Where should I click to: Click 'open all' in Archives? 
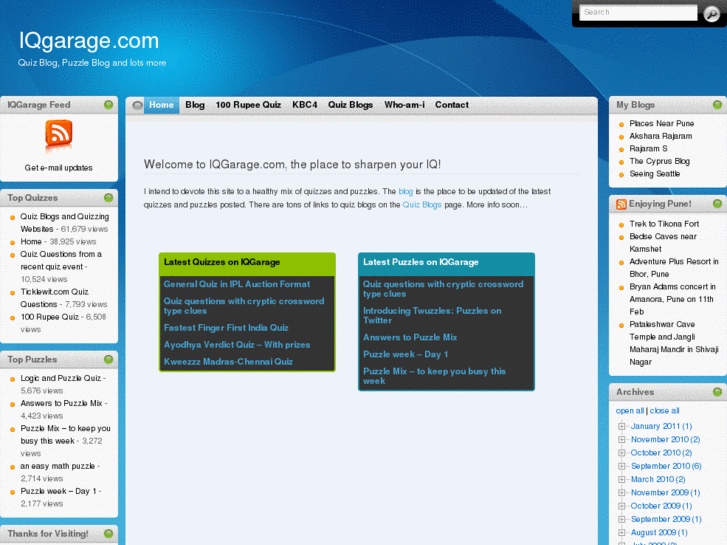pos(630,411)
